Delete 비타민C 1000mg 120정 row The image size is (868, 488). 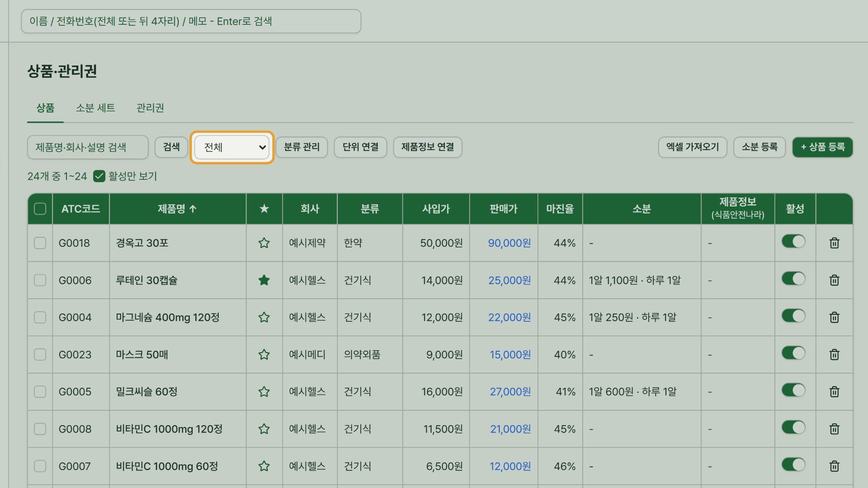pyautogui.click(x=835, y=429)
